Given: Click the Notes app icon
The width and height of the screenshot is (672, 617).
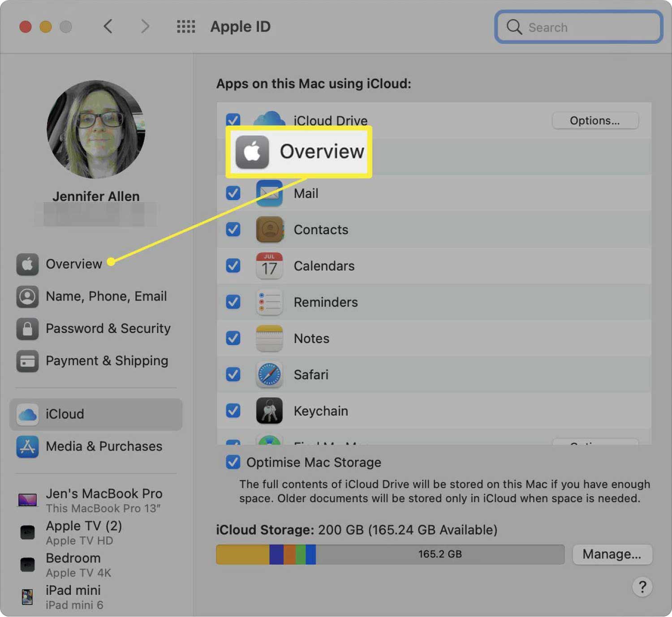Looking at the screenshot, I should pos(269,338).
